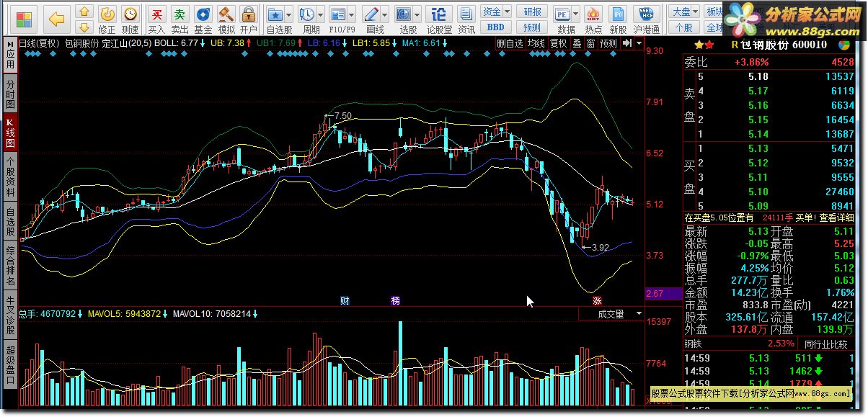Open the 牛叉诊股 sidebar tab

10,315
